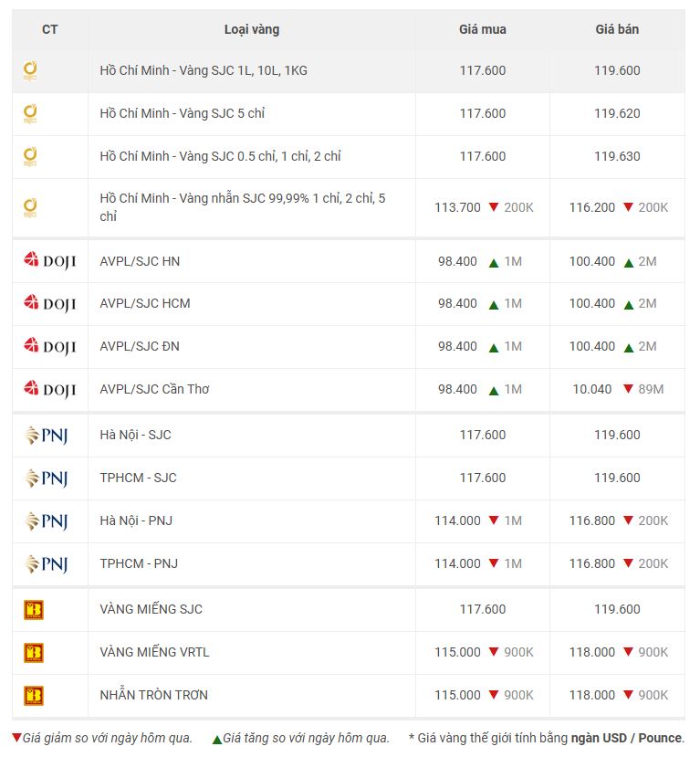Select the Hà Nội - SJC label
This screenshot has height=757, width=700.
(x=136, y=435)
